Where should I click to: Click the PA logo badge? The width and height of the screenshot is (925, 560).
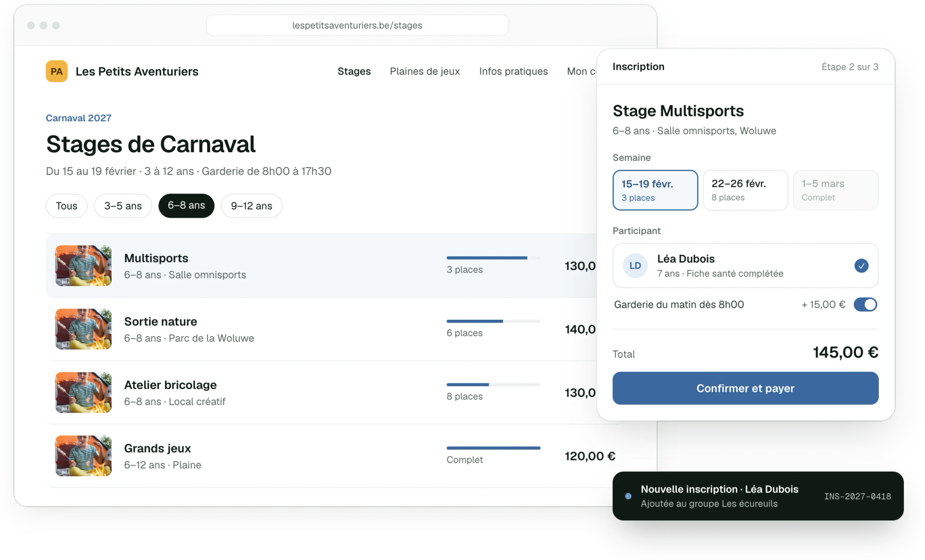click(56, 71)
